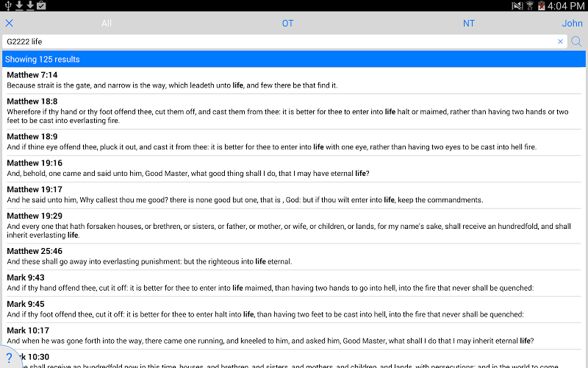Open the third notification download icon

pos(30,5)
